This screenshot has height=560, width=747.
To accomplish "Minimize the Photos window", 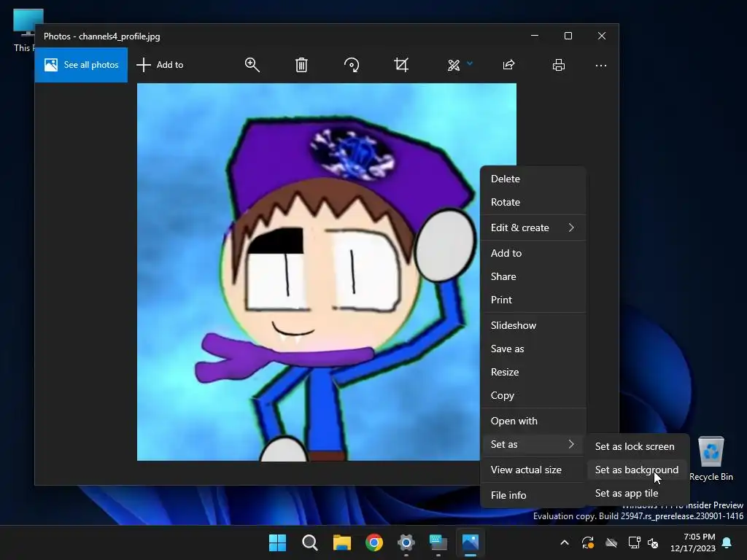I will point(535,36).
